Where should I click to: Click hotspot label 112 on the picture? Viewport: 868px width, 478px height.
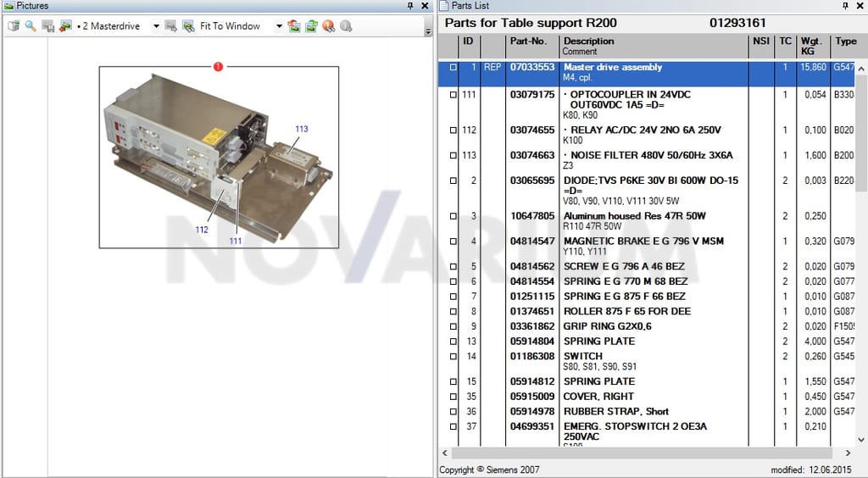pos(202,230)
